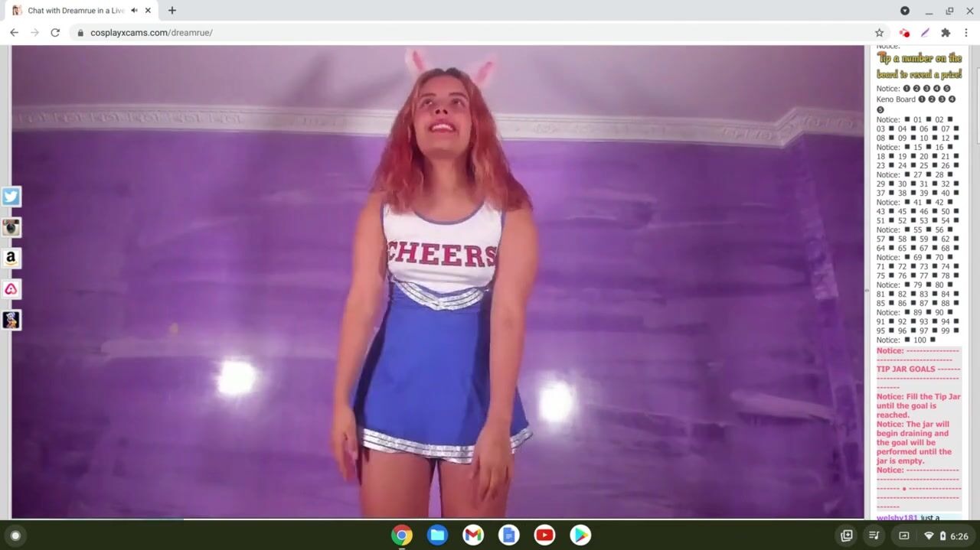Open Gmail from the shelf
Image resolution: width=980 pixels, height=550 pixels.
tap(473, 535)
